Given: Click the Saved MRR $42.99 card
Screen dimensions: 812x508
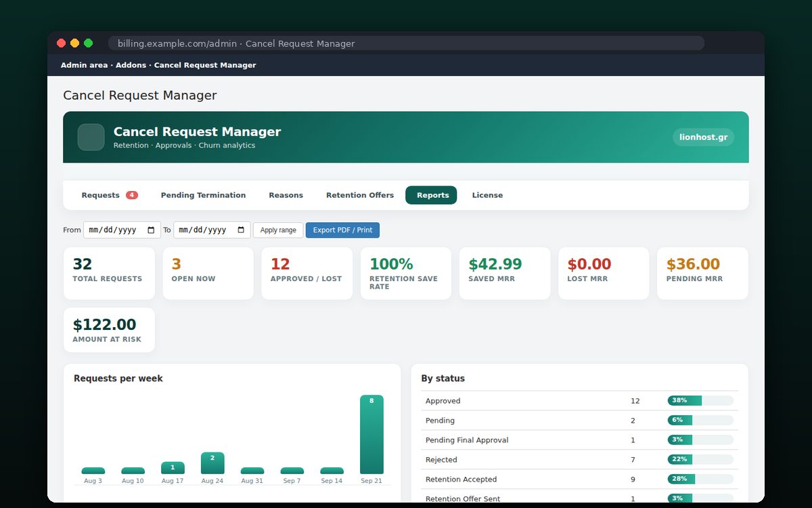Looking at the screenshot, I should coord(505,274).
